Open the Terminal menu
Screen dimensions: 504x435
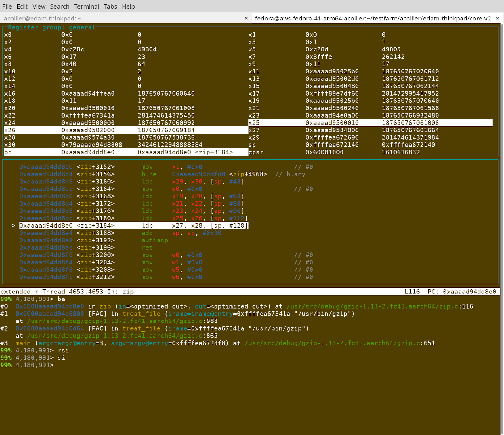[x=87, y=6]
